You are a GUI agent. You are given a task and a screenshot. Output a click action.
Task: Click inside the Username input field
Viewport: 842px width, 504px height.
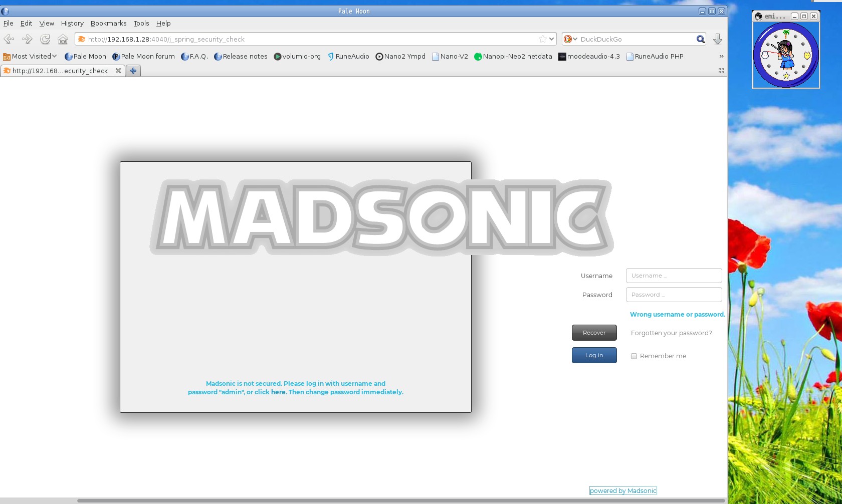click(x=673, y=275)
